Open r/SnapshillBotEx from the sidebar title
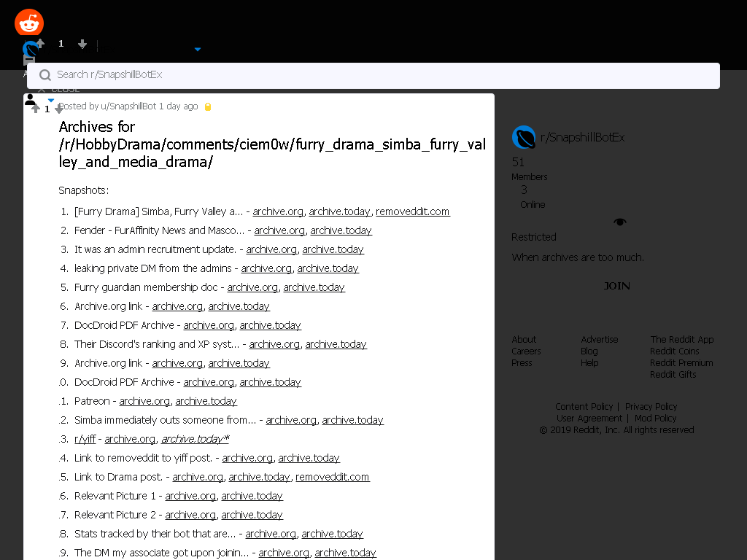The height and width of the screenshot is (560, 747). (582, 137)
